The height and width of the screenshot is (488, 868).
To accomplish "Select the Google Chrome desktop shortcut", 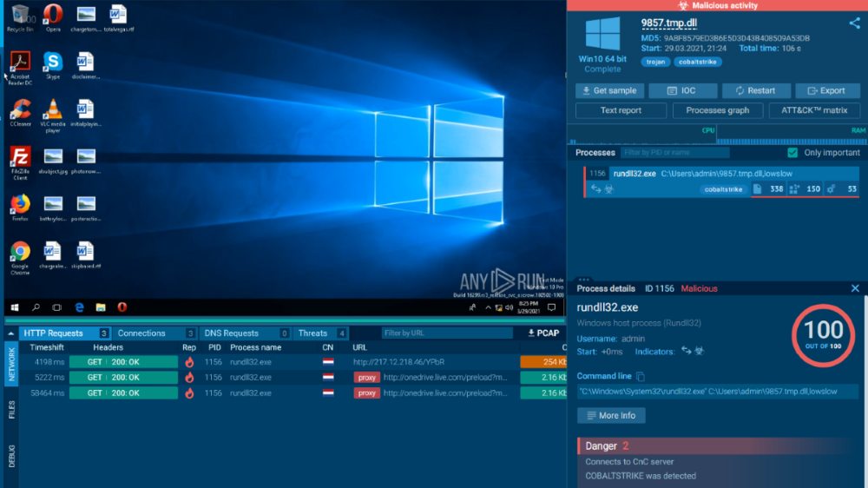I will pos(20,258).
